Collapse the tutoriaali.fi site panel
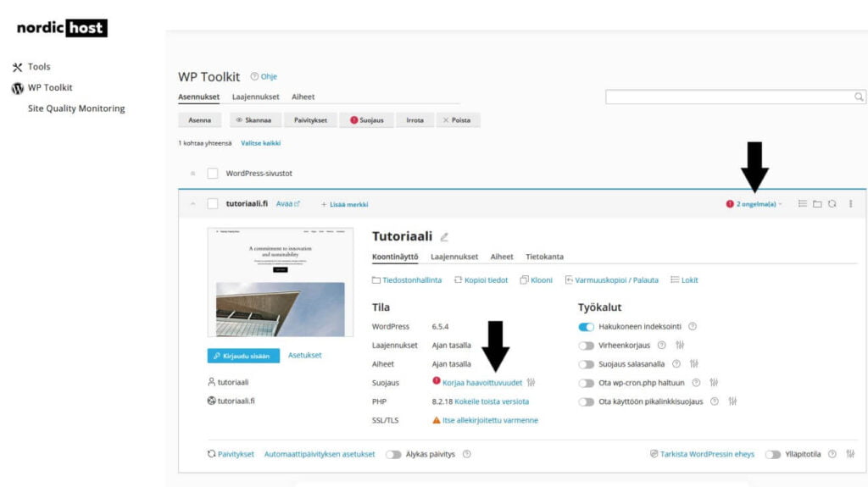 [192, 204]
